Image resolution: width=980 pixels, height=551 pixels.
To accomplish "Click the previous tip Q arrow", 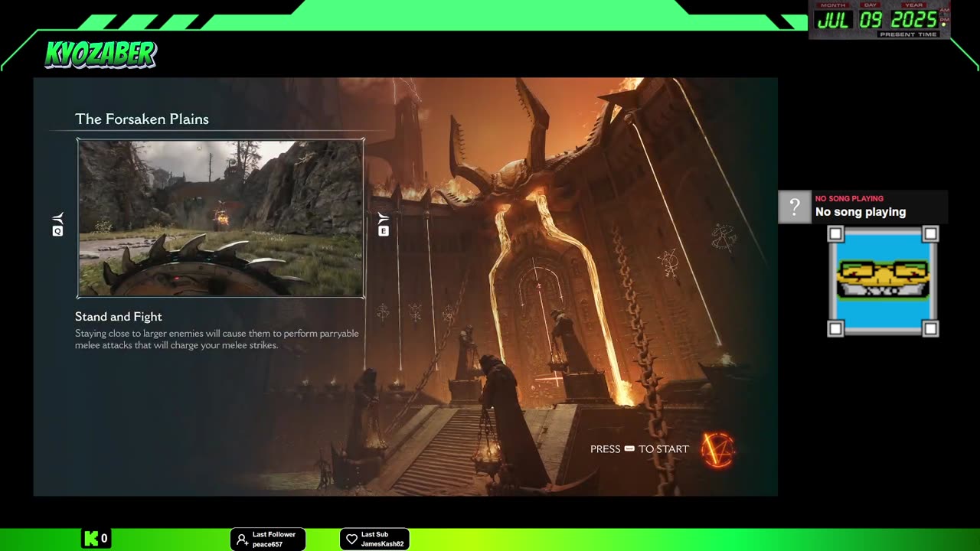I will [57, 224].
